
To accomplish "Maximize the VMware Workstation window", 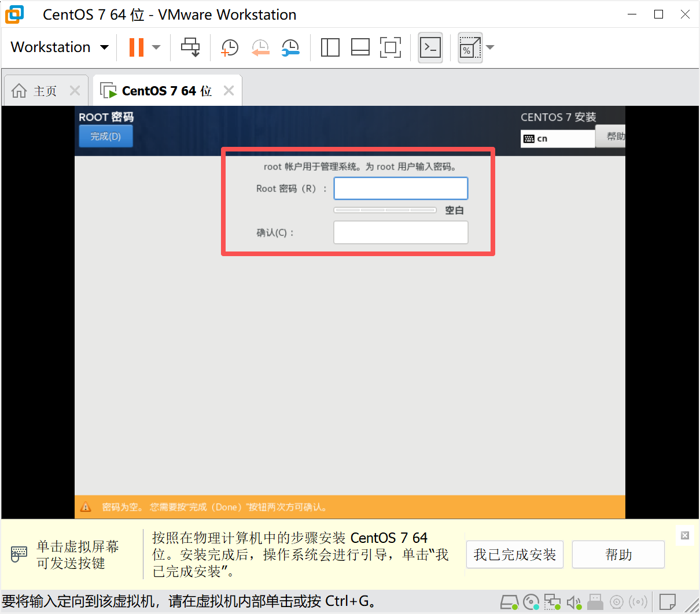I will (x=658, y=14).
